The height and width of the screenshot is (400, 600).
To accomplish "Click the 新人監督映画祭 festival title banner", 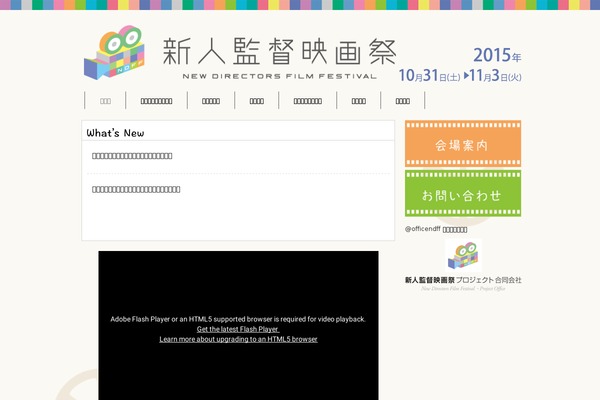I will (279, 52).
